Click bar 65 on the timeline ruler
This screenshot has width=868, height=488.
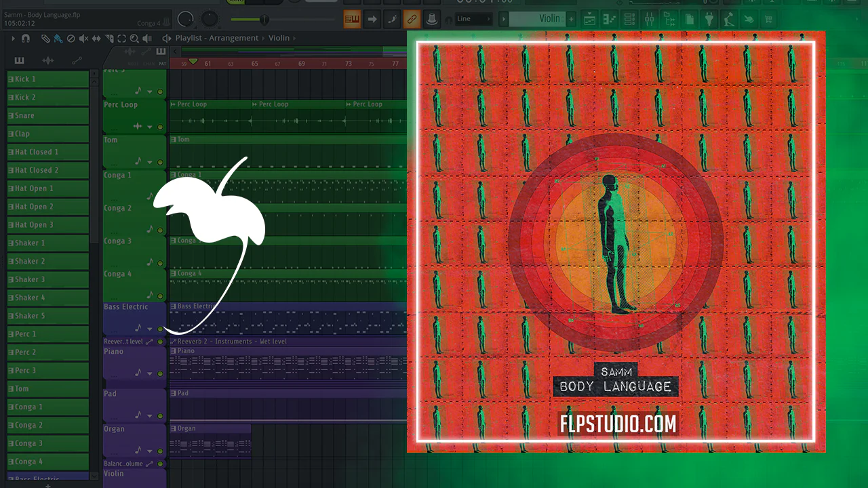[x=254, y=64]
